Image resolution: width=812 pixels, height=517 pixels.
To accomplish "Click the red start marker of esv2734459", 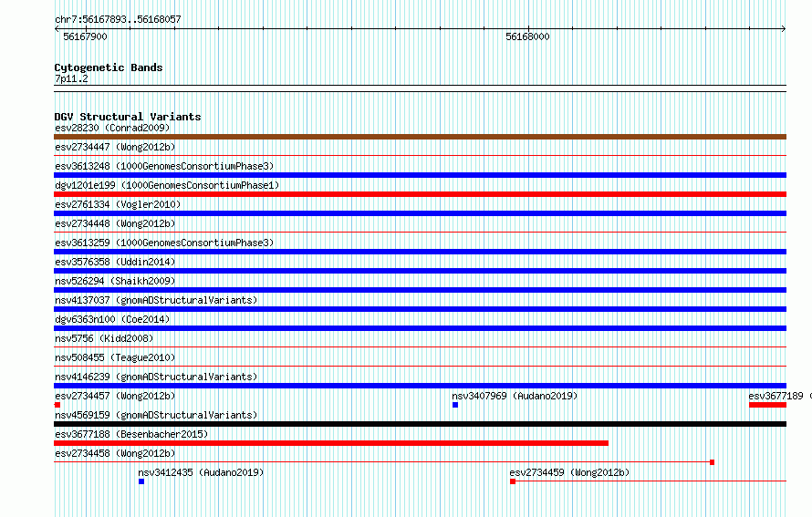I will 513,481.
